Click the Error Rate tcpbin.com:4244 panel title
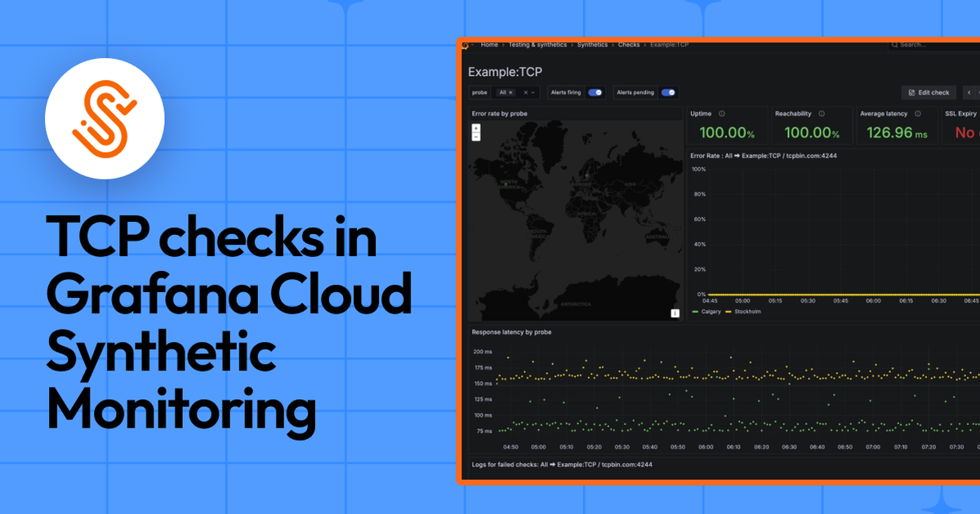The width and height of the screenshot is (980, 514). coord(764,155)
